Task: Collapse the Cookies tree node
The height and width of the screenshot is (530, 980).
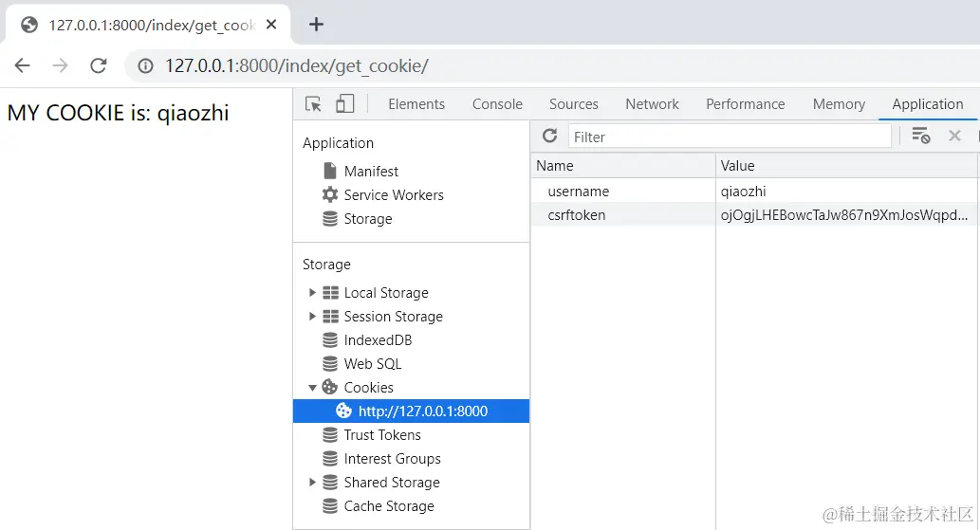Action: tap(313, 388)
